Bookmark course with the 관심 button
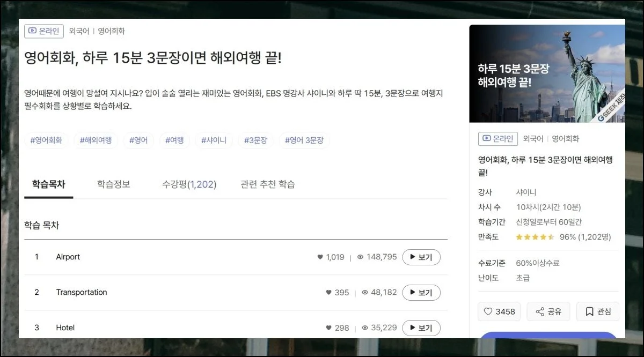The height and width of the screenshot is (357, 644). pos(597,311)
